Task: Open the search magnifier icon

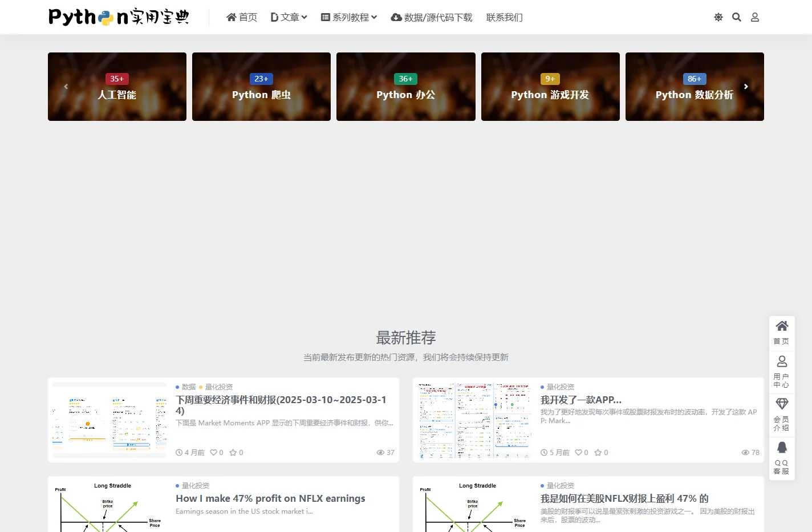Action: [x=737, y=17]
